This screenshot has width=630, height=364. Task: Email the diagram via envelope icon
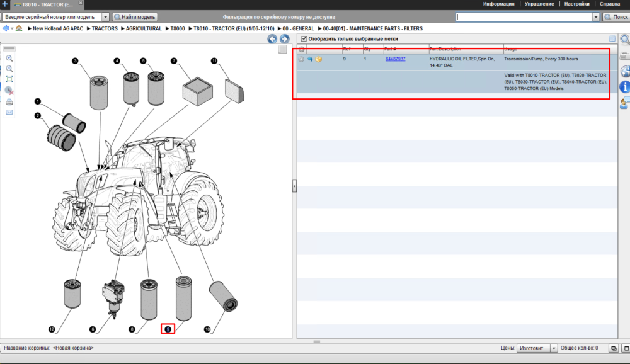tap(9, 112)
